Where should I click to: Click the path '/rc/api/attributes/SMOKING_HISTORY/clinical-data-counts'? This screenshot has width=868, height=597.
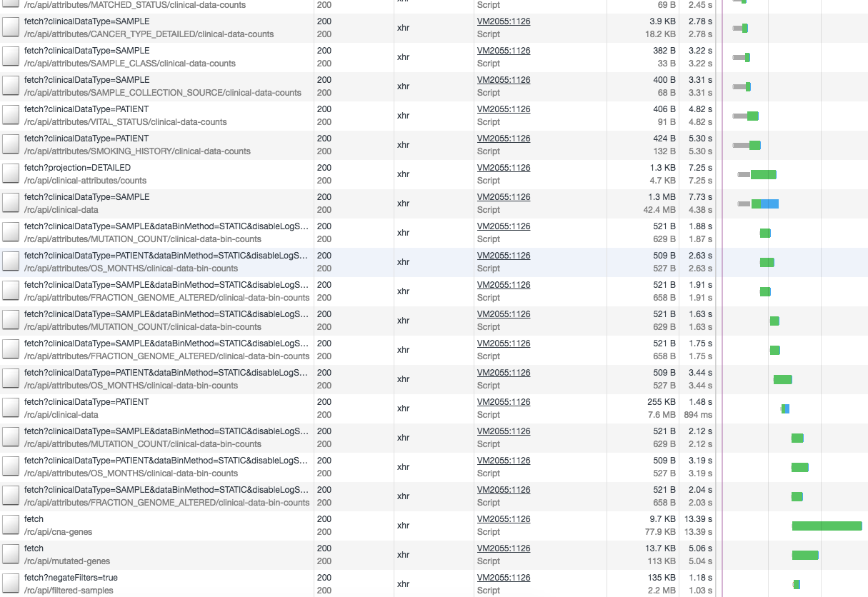137,151
